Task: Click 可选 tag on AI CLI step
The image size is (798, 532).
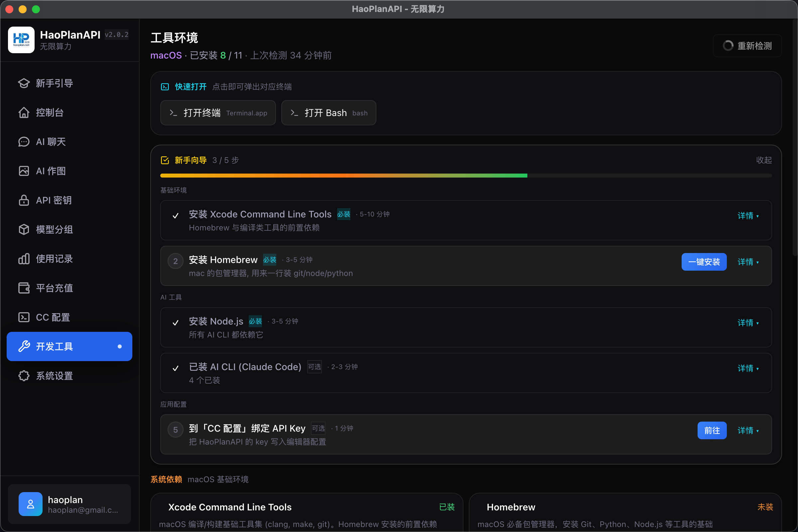Action: coord(314,367)
